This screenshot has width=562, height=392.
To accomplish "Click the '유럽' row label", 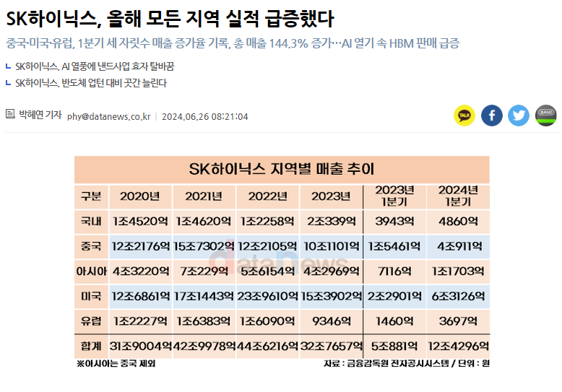I will click(x=91, y=321).
